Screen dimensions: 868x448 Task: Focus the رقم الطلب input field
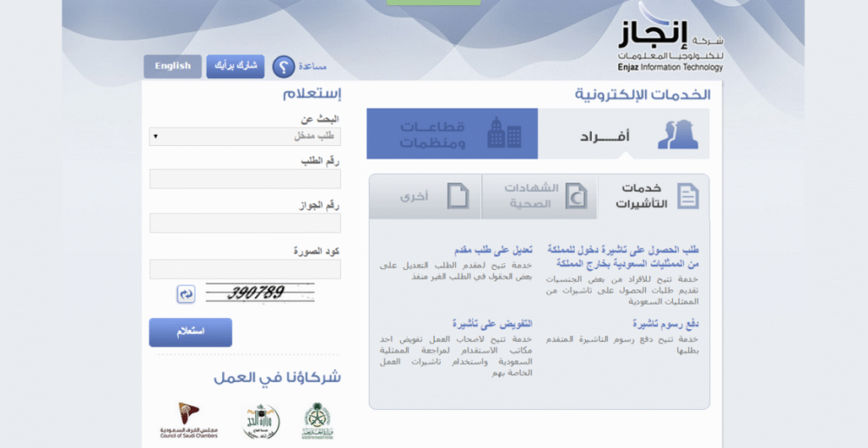(x=245, y=179)
